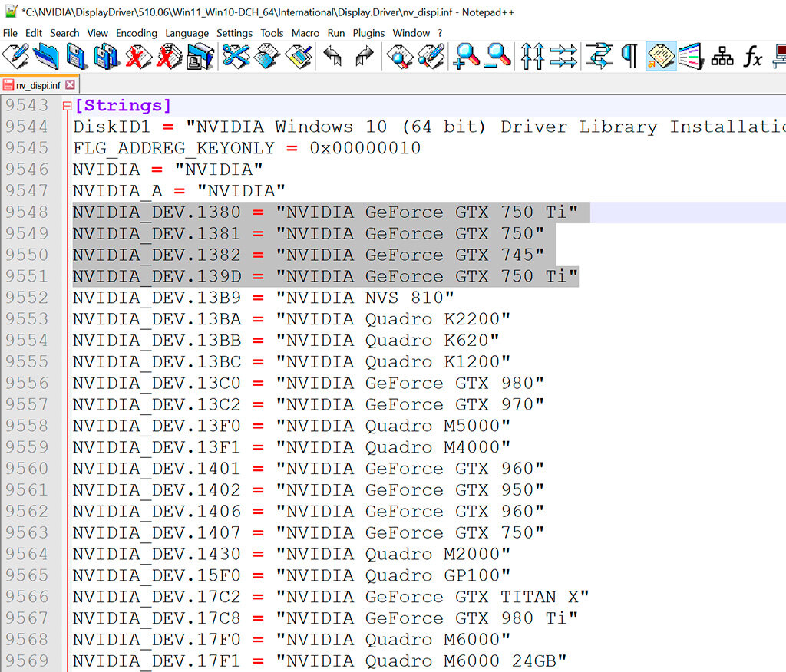786x672 pixels.
Task: Open the Tools menu
Action: [272, 33]
